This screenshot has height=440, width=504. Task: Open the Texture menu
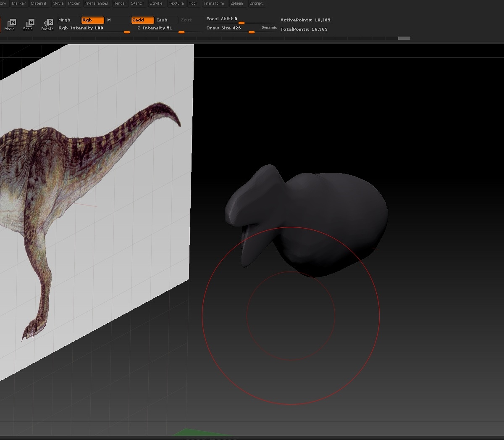(176, 3)
